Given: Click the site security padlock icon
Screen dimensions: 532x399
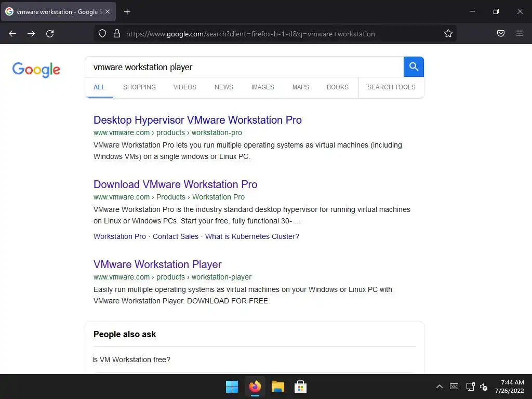Looking at the screenshot, I should 117,33.
